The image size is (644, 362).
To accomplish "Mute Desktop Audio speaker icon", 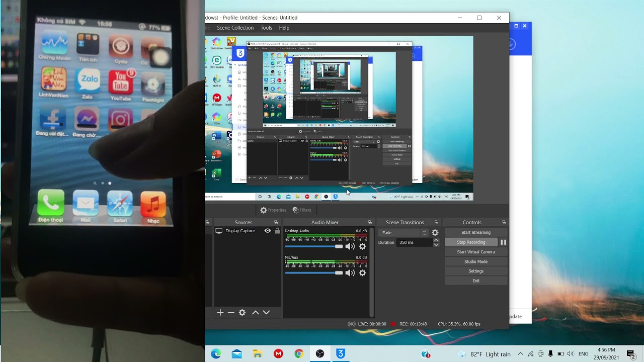I will click(x=350, y=246).
